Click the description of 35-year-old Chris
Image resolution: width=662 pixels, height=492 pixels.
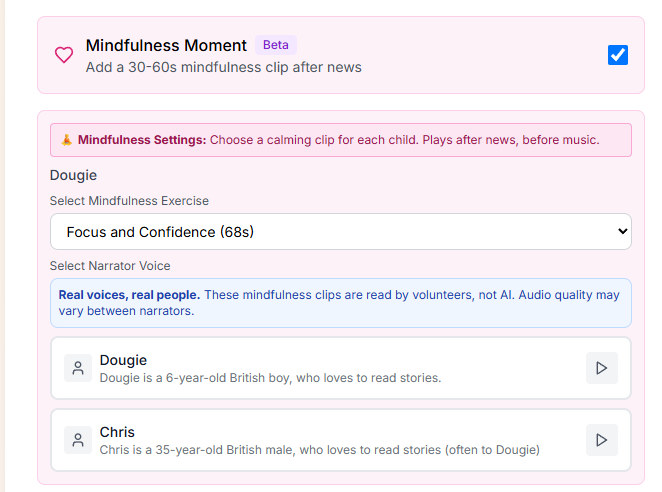click(319, 450)
